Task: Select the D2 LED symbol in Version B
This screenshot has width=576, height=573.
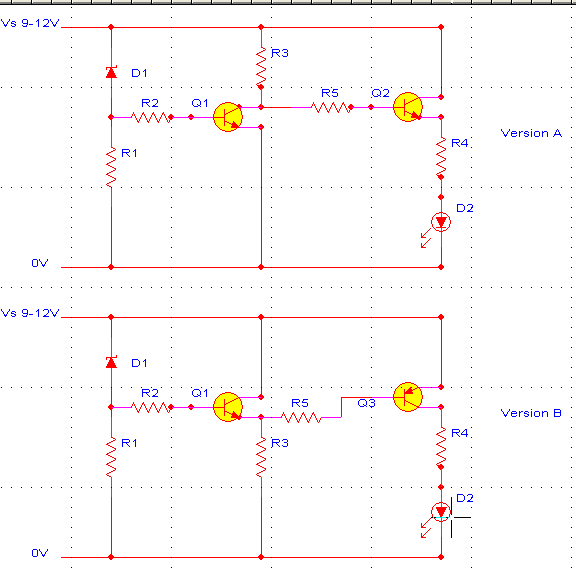Action: (440, 512)
